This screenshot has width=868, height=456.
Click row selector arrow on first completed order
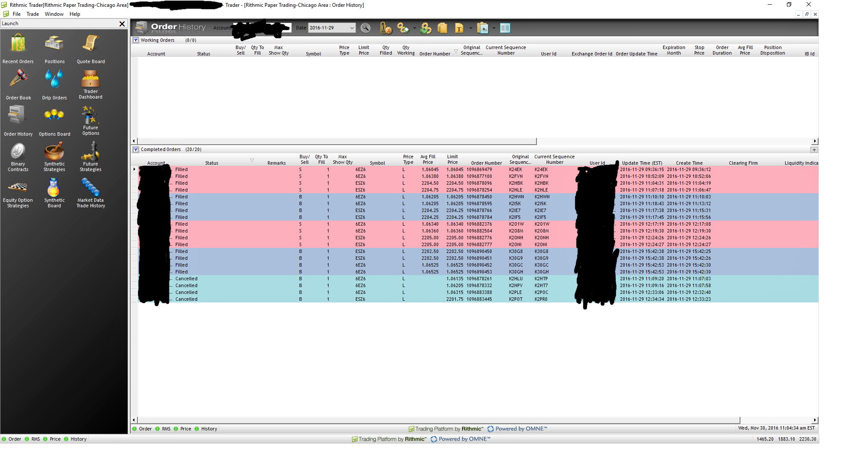134,169
